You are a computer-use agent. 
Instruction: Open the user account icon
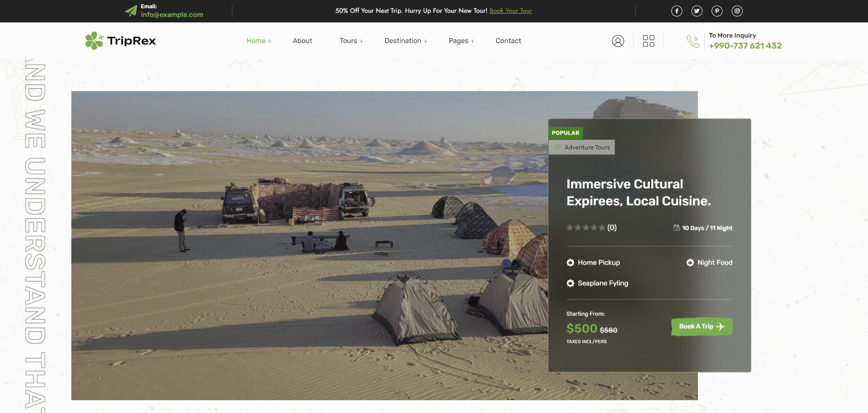coord(618,41)
